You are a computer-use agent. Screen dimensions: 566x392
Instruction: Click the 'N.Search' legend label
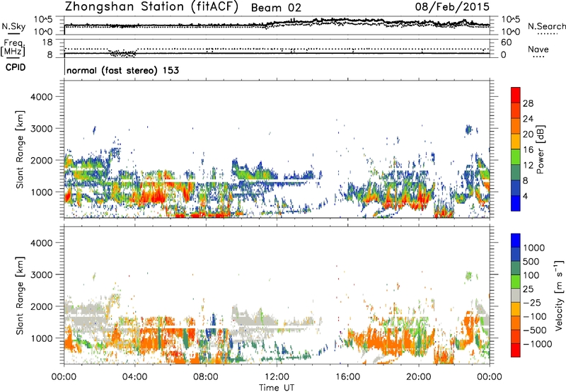(546, 26)
